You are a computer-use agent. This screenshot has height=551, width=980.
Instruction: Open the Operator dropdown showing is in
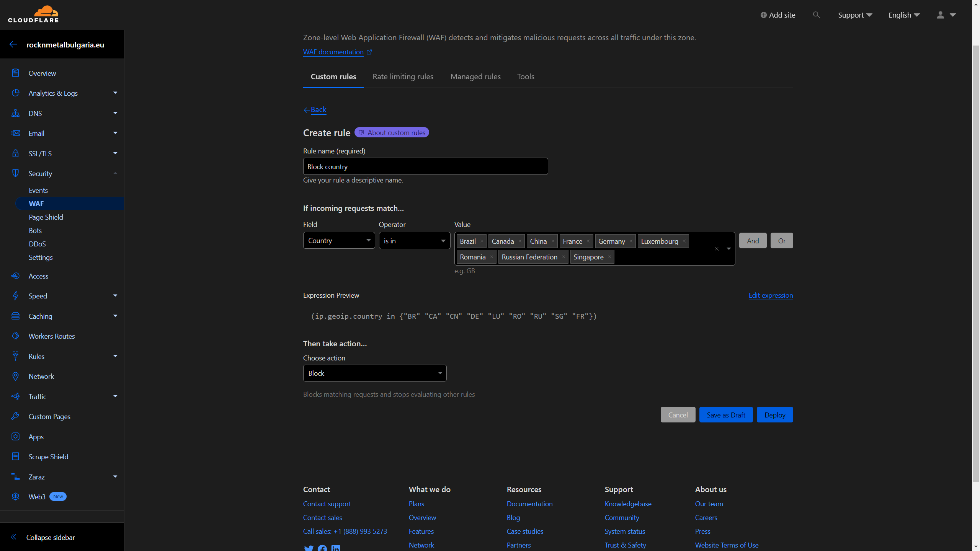point(414,241)
